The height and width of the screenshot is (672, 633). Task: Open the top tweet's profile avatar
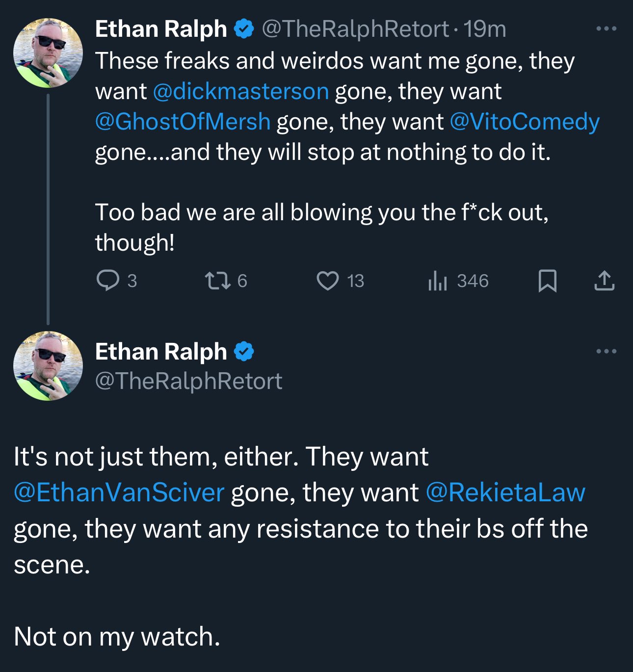click(x=48, y=53)
